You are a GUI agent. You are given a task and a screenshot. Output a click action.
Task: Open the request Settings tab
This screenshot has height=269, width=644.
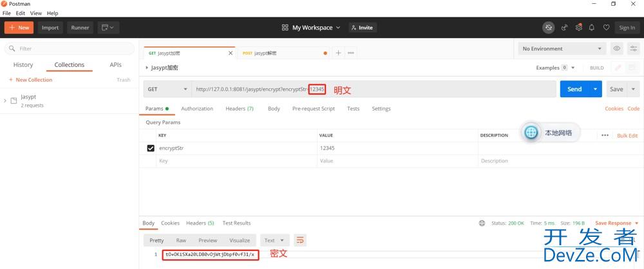click(381, 109)
